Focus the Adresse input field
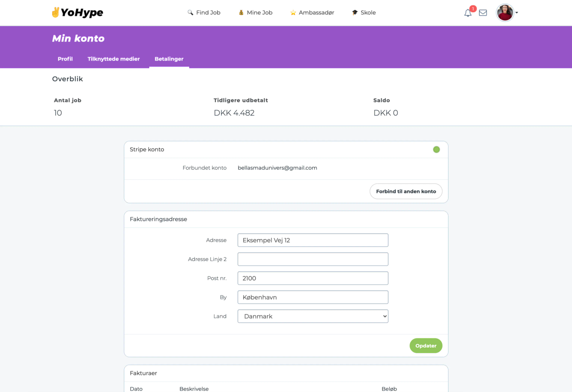572x392 pixels. click(x=312, y=240)
